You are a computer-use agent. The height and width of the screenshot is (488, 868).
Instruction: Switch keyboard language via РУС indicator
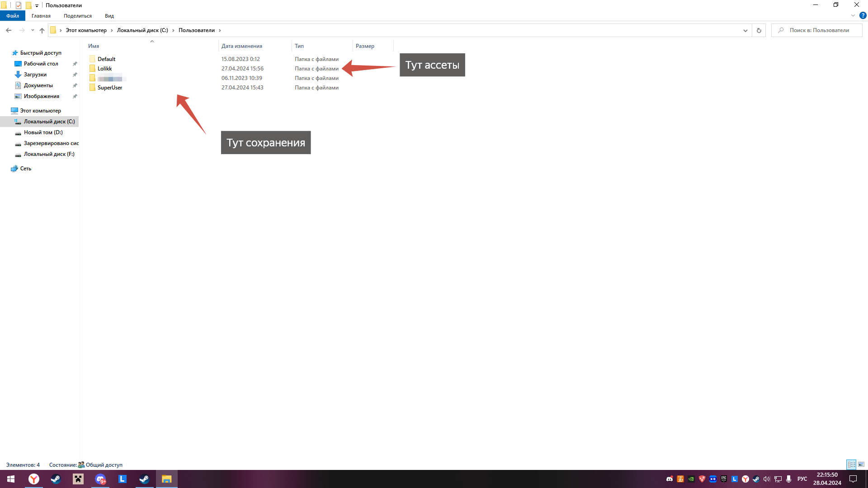[x=802, y=479]
